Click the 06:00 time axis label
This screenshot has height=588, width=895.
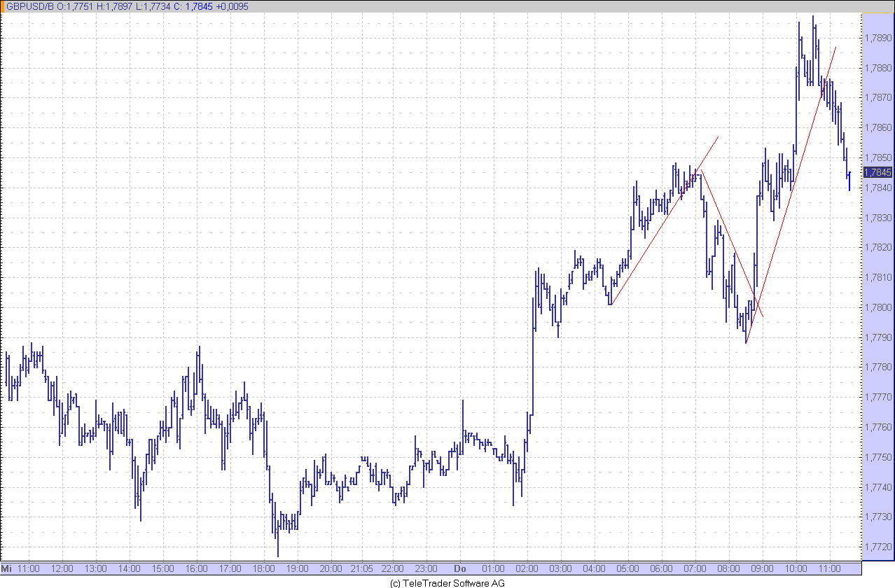pyautogui.click(x=662, y=568)
